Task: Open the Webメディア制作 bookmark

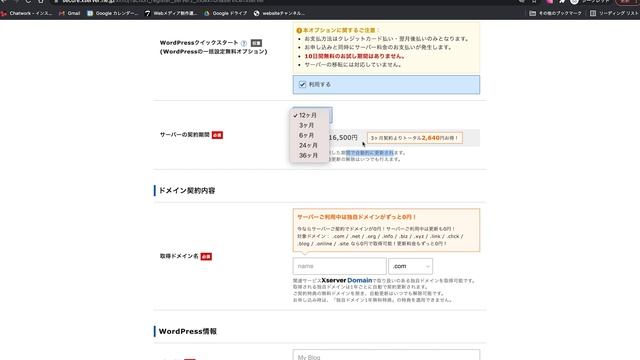Action: (171, 13)
